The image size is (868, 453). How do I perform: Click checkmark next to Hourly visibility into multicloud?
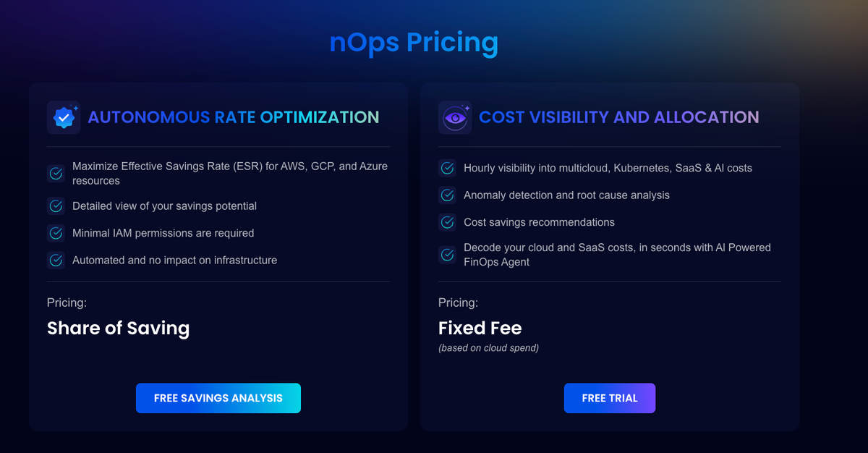tap(447, 168)
